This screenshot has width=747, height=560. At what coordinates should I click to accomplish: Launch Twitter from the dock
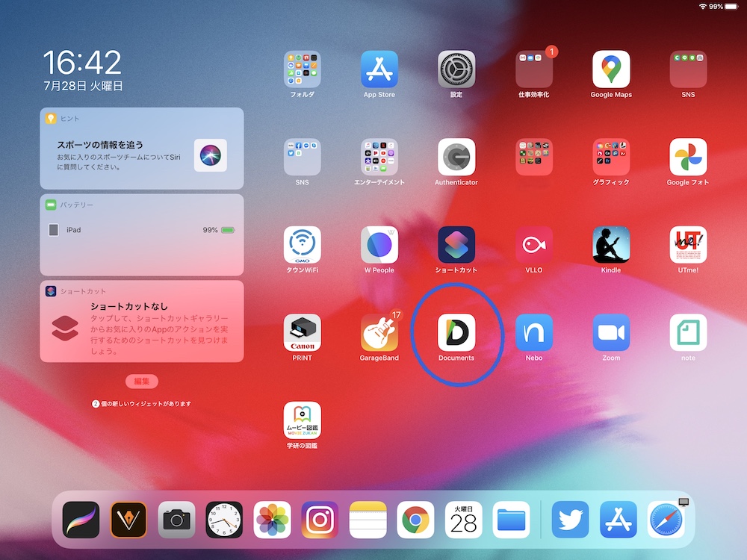(x=570, y=520)
